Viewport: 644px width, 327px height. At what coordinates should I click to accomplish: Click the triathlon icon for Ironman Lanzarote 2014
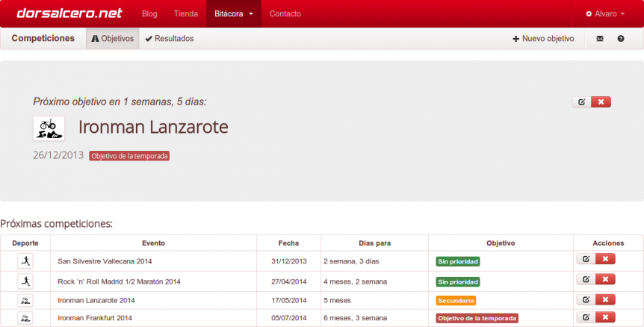pyautogui.click(x=25, y=300)
